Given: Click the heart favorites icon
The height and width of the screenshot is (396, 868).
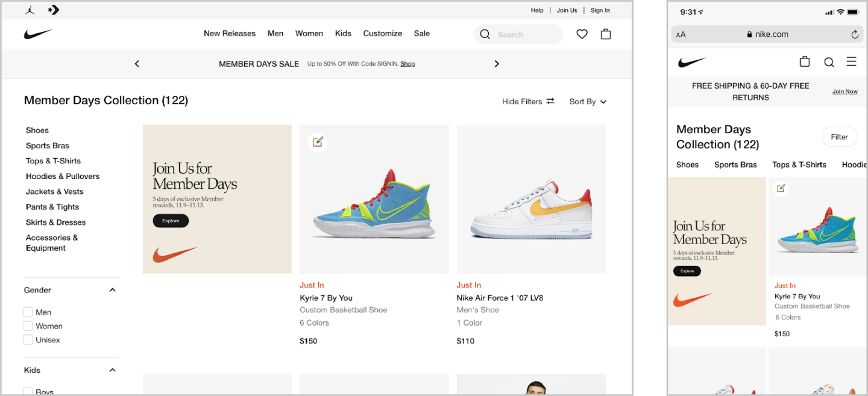Looking at the screenshot, I should (582, 34).
